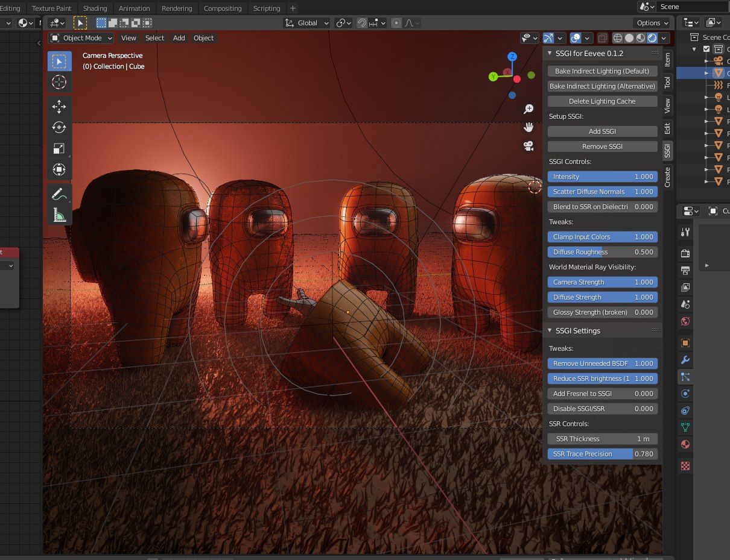Toggle snapping magnet button
Viewport: 730px width, 560px height.
(x=362, y=23)
